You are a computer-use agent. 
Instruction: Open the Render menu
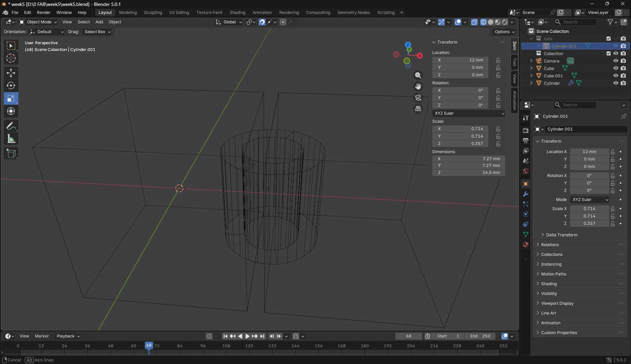coord(43,13)
